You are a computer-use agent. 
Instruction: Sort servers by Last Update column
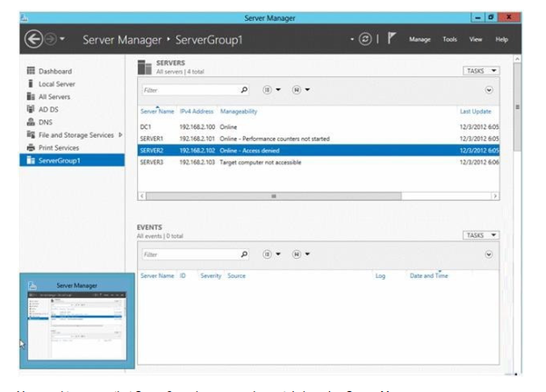tap(475, 111)
